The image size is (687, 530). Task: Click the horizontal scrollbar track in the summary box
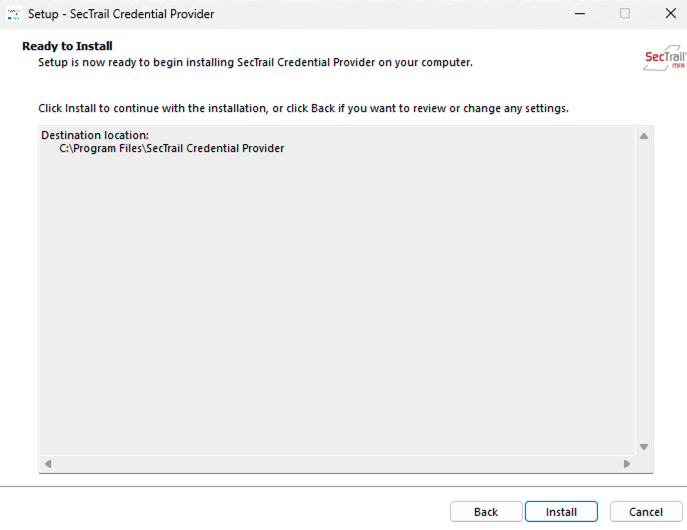pos(337,464)
